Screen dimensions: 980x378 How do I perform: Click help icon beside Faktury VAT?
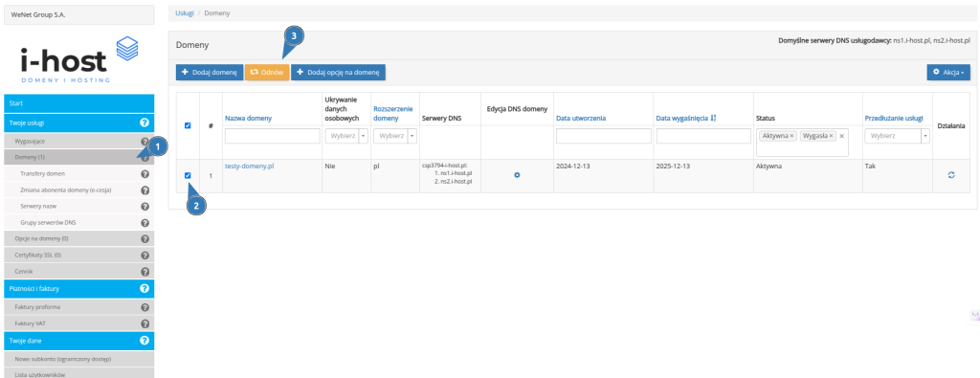click(x=145, y=323)
